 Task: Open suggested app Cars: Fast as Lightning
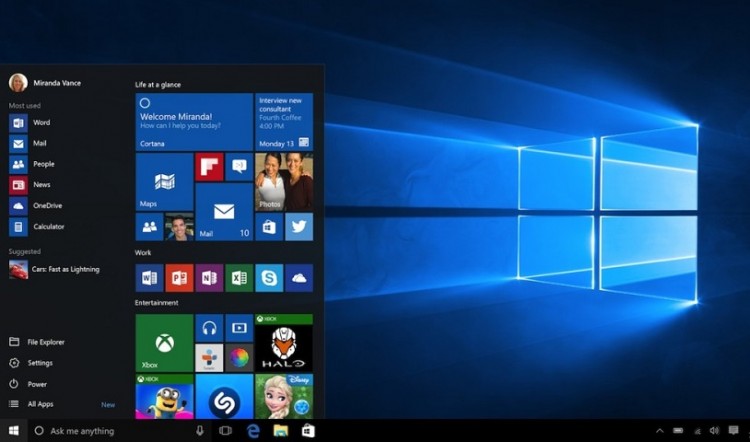click(x=54, y=269)
